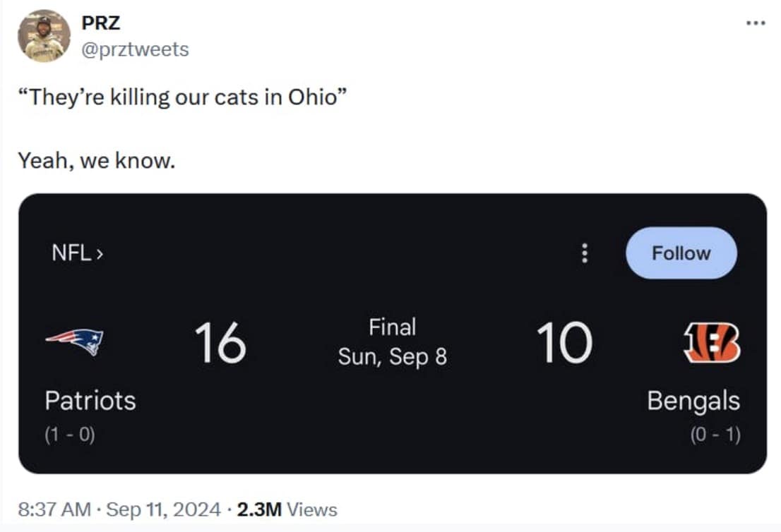Click the Patriots score of 16
781x532 pixels.
[220, 343]
